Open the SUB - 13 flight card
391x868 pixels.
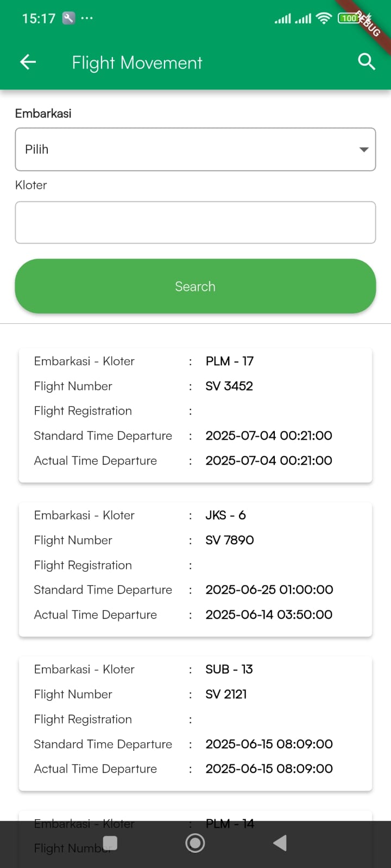click(x=195, y=723)
